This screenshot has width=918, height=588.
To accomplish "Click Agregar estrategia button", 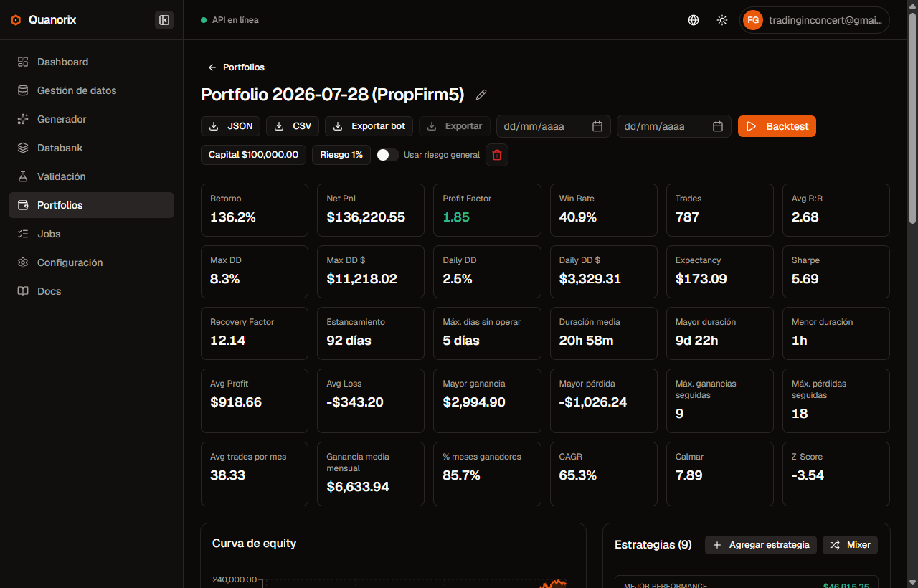I will (761, 545).
